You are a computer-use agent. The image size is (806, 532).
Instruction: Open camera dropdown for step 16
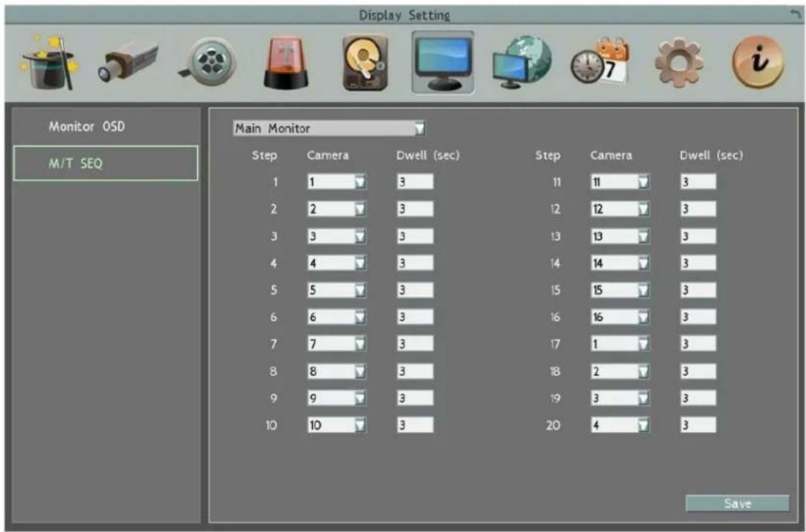coord(620,317)
